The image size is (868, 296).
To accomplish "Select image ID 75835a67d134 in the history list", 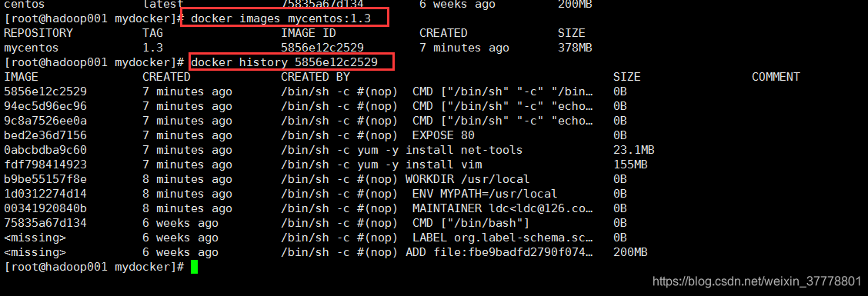I will tap(45, 224).
